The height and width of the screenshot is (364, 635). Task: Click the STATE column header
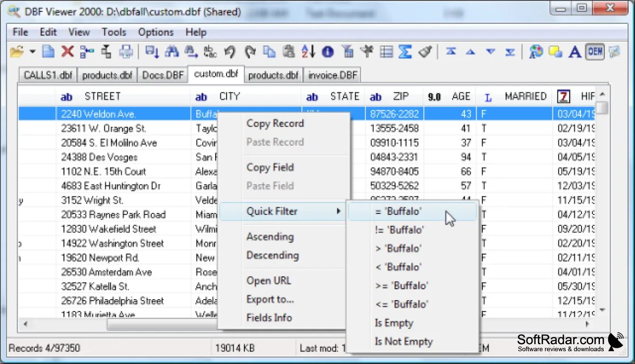[x=333, y=97]
